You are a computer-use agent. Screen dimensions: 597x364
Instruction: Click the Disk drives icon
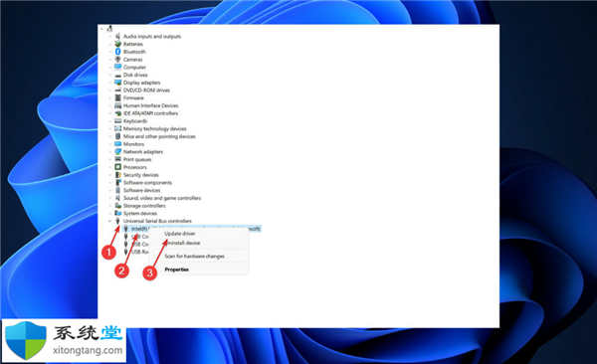tap(118, 75)
